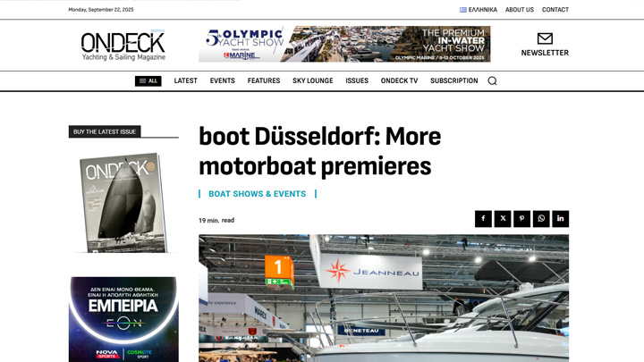Share article on Facebook

[x=483, y=219]
